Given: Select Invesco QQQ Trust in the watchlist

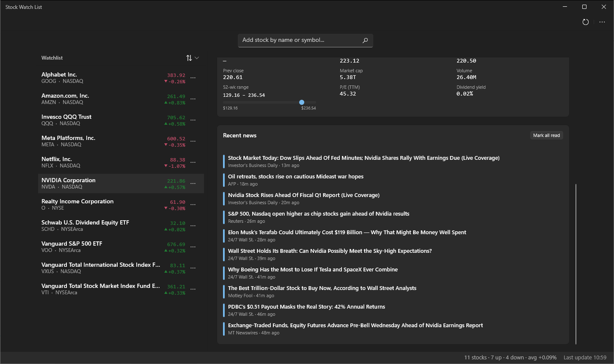Looking at the screenshot, I should tap(121, 120).
